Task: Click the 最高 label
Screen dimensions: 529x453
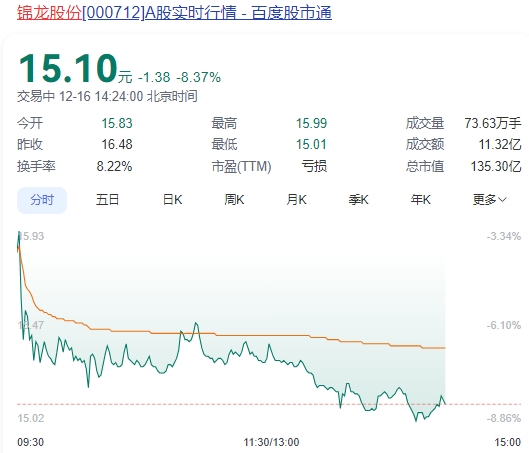Action: point(224,123)
